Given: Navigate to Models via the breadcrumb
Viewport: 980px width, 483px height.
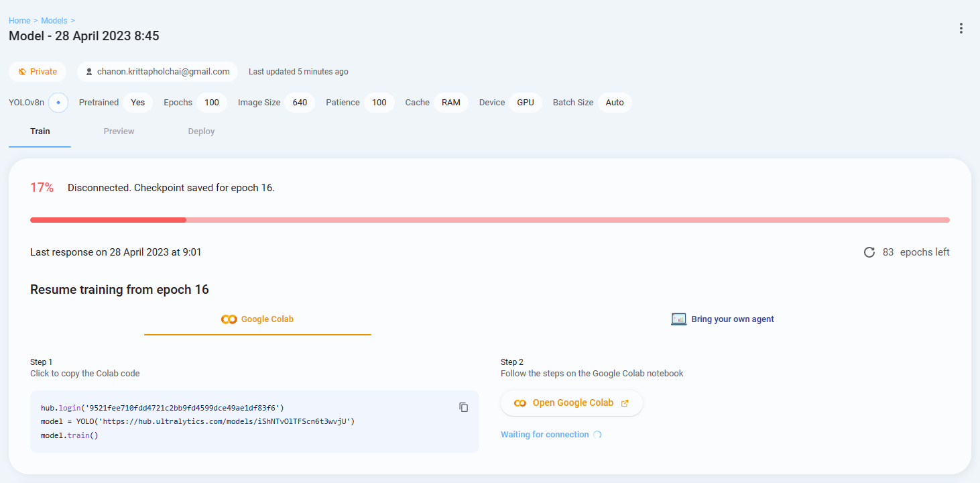Looking at the screenshot, I should coord(54,20).
